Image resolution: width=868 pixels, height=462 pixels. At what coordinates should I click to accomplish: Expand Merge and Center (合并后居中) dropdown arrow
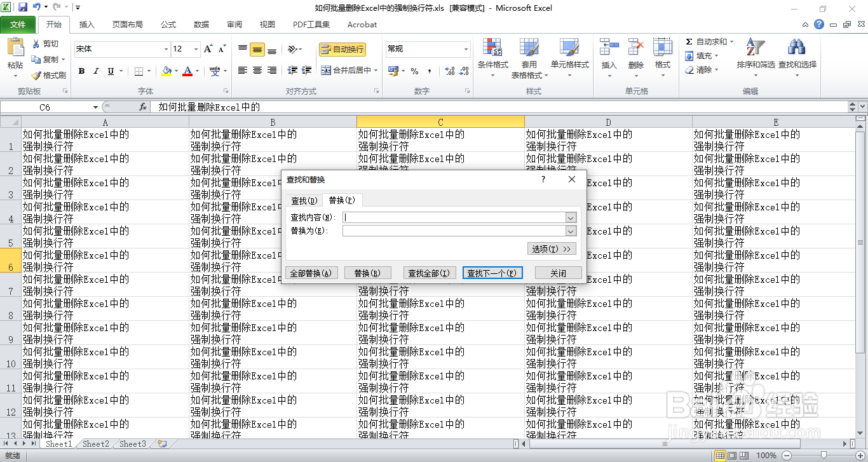coord(376,71)
